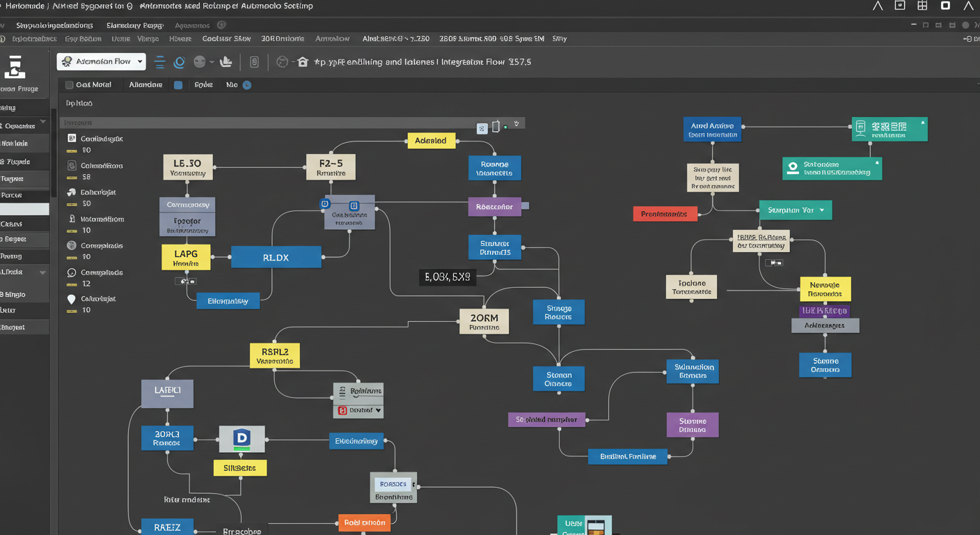Click the palette value 58
980x535 pixels.
86,177
